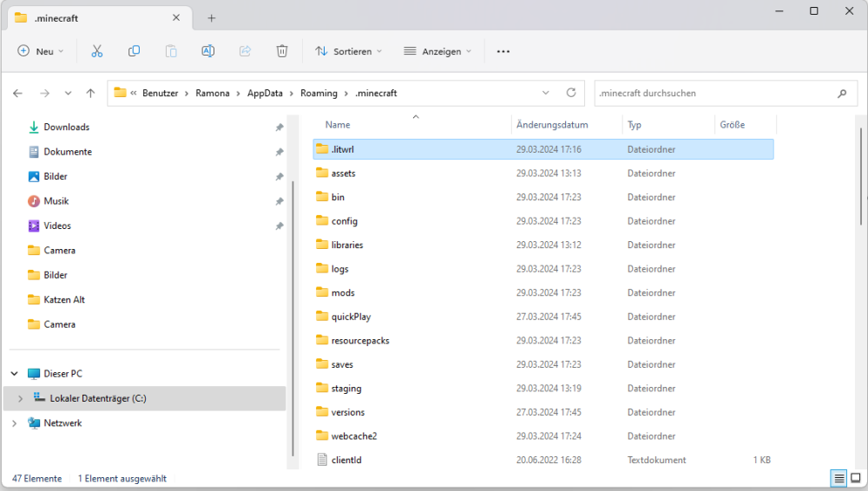Select Dieser PC in navigation pane
This screenshot has height=491, width=868.
click(x=63, y=374)
